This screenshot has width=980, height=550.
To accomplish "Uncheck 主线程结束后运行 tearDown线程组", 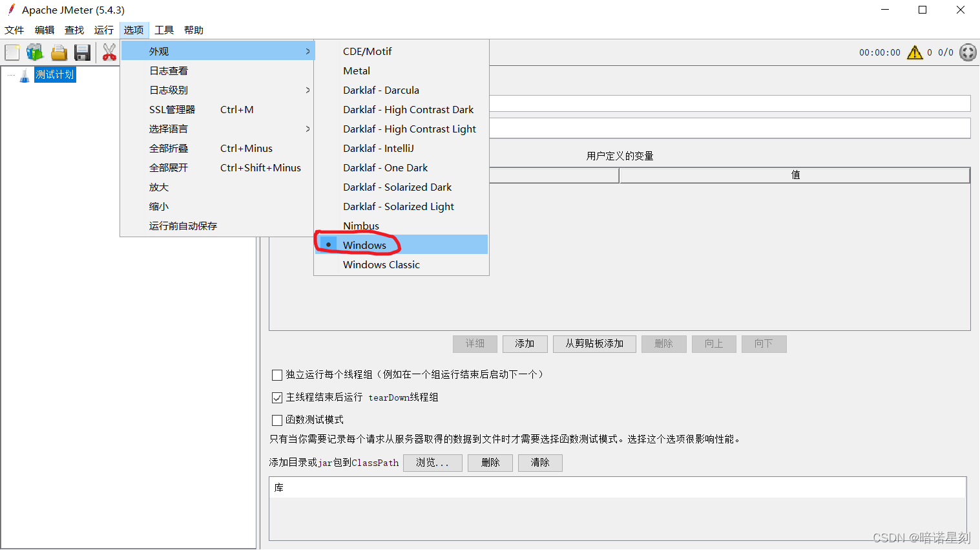I will click(x=277, y=397).
